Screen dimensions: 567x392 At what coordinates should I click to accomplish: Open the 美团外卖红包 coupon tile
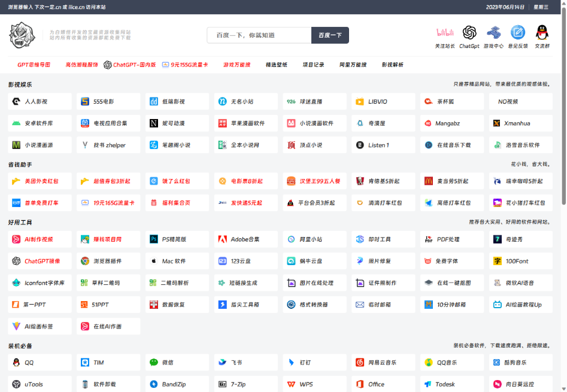coord(40,181)
